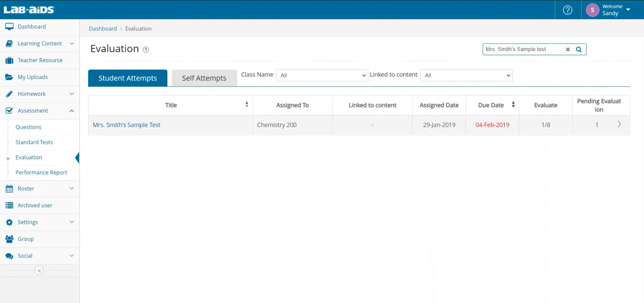
Task: Click the Evaluation breadcrumb text
Action: click(x=138, y=28)
